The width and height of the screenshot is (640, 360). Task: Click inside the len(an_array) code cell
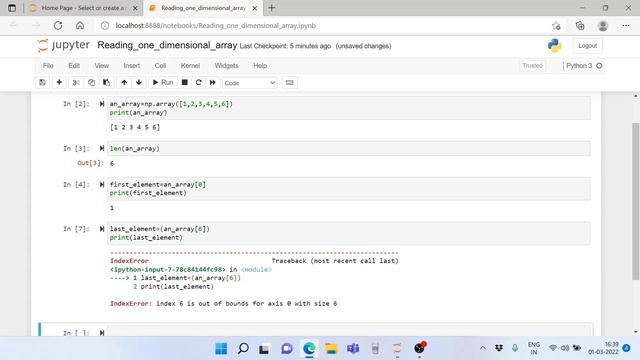tap(349, 149)
